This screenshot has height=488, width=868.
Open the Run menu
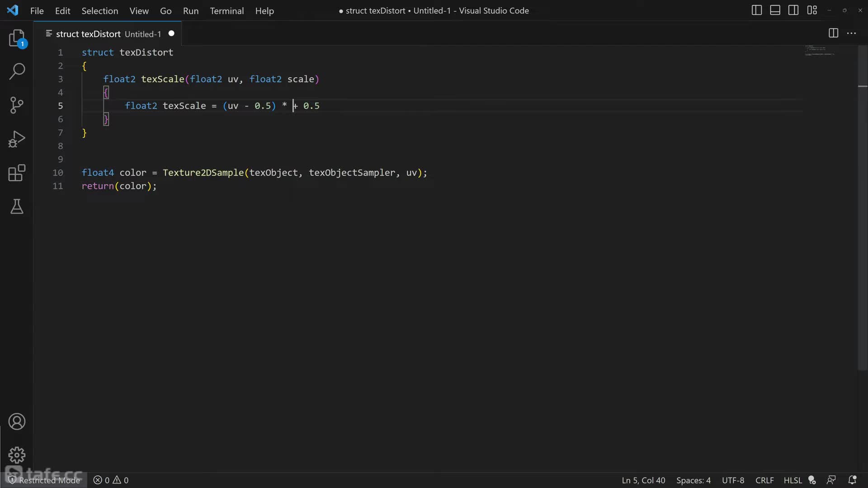click(191, 10)
